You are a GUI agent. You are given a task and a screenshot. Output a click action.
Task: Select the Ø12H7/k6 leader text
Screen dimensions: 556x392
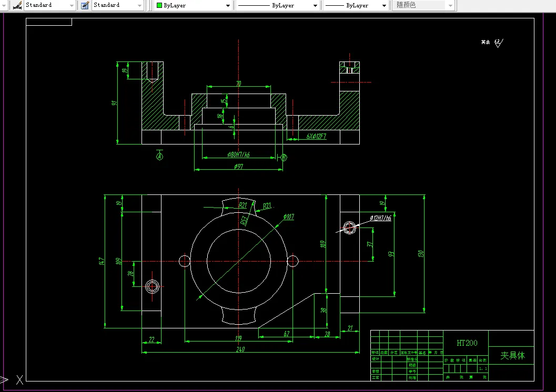(x=380, y=218)
